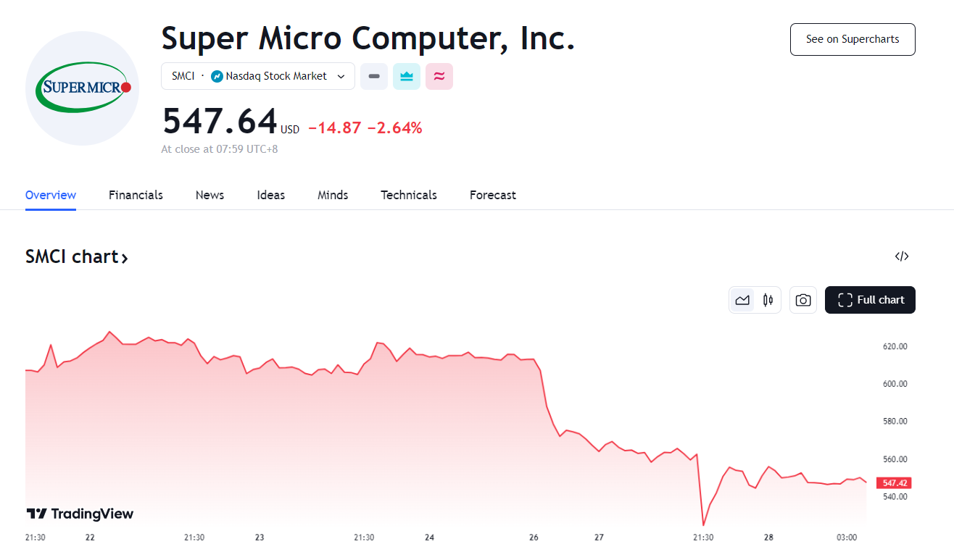Screen dimensions: 954x560
Task: Click the See on Supercharts button
Action: click(853, 39)
